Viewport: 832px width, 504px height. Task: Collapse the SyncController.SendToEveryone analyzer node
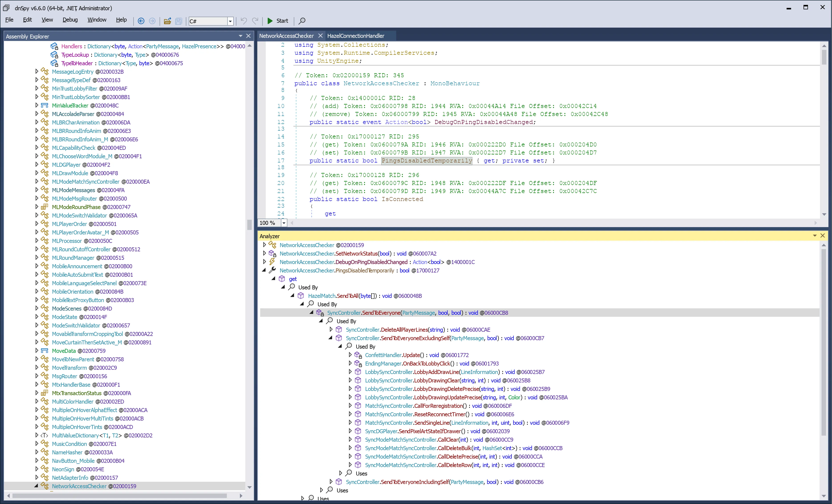pyautogui.click(x=312, y=313)
